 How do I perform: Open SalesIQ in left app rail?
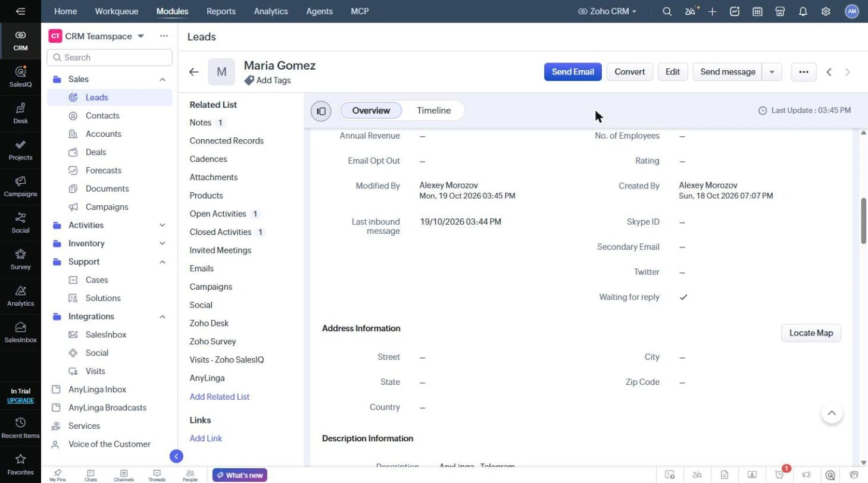tap(20, 77)
